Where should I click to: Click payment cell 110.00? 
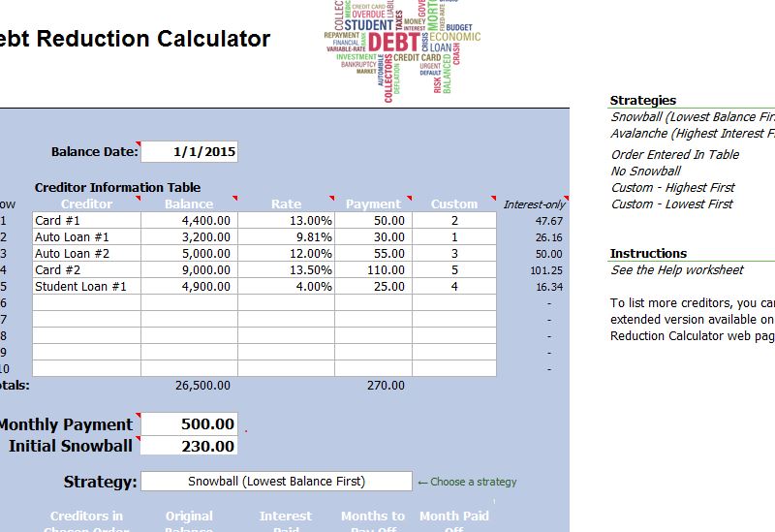tap(374, 269)
